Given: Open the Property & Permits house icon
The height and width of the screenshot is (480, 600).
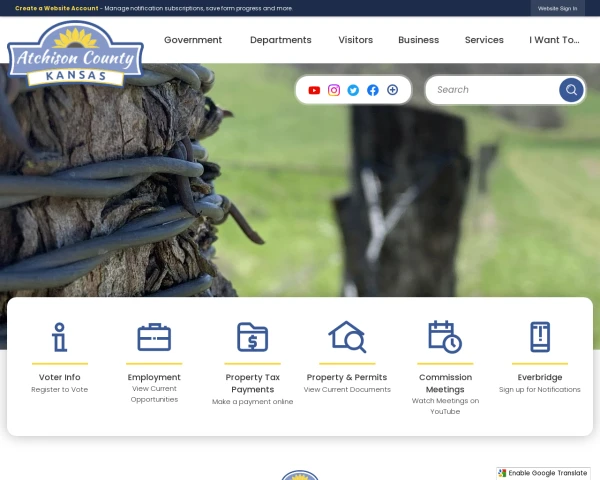Looking at the screenshot, I should tap(347, 337).
